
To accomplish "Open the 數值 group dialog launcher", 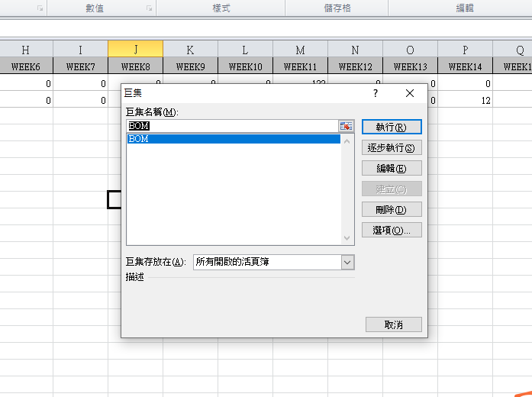I will pyautogui.click(x=148, y=8).
